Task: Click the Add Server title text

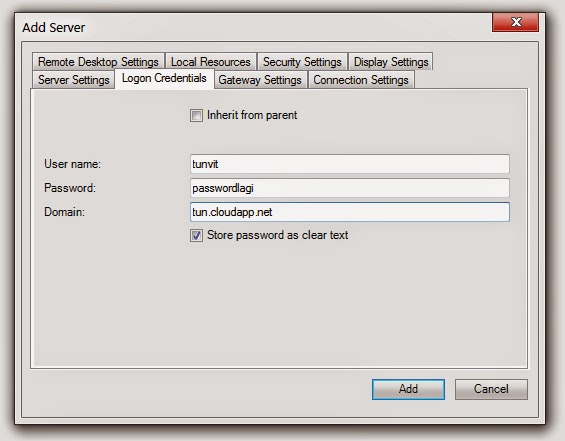Action: (x=54, y=27)
